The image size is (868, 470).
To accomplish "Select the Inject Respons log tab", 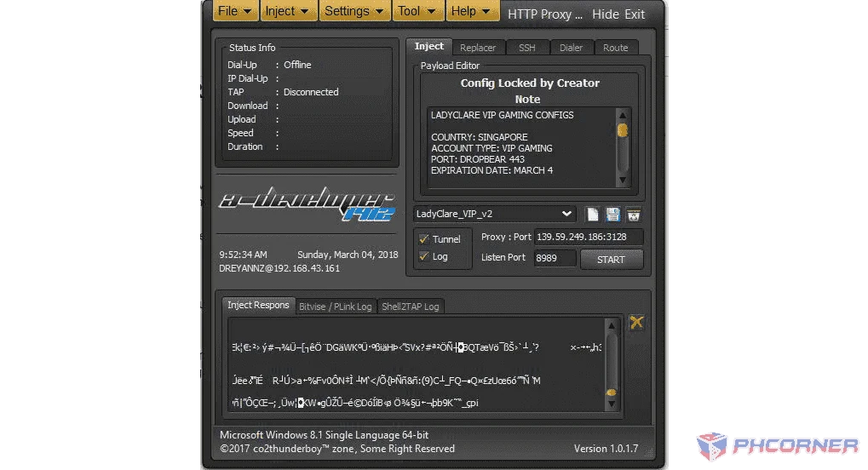I will pyautogui.click(x=258, y=305).
